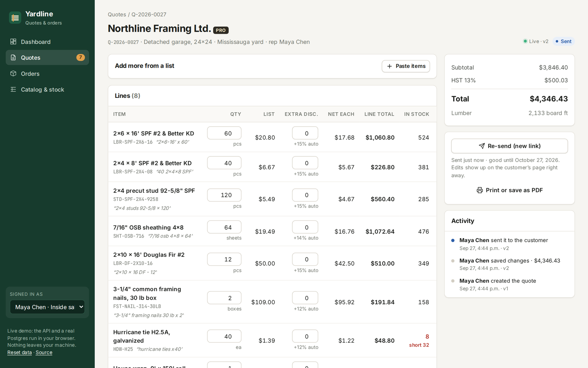Screen dimensions: 588x368
Task: Click the printer icon
Action: coord(480,190)
